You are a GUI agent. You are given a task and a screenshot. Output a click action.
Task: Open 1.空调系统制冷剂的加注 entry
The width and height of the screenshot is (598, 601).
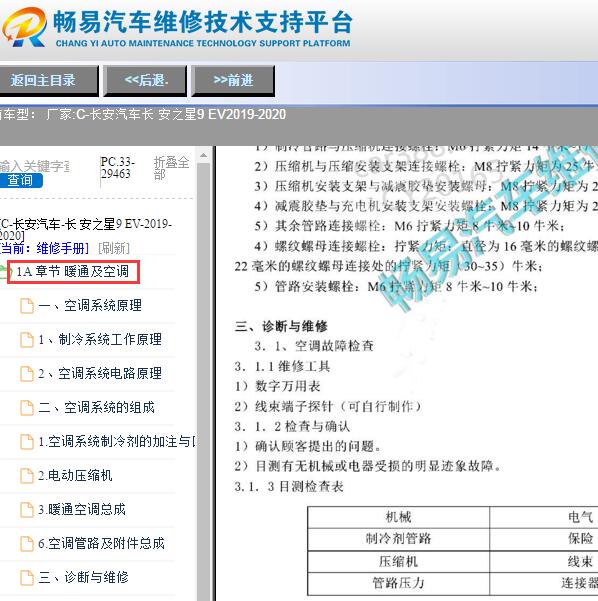[x=117, y=442]
